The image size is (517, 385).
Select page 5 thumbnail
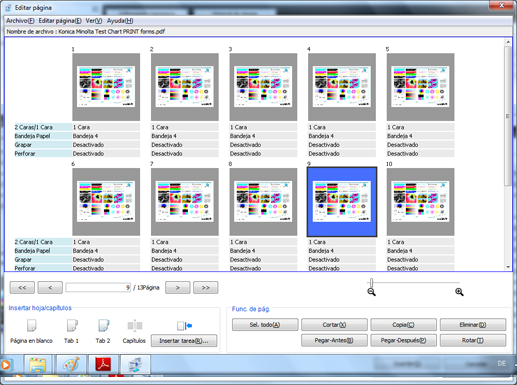(421, 87)
